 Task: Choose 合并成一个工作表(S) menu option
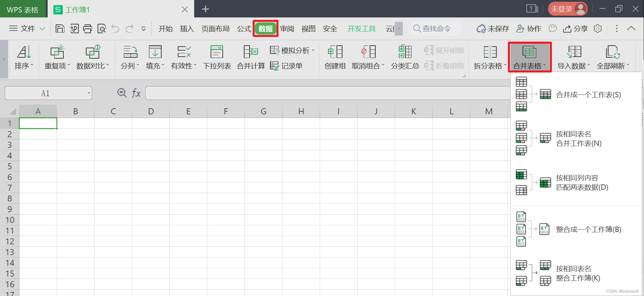[x=576, y=95]
